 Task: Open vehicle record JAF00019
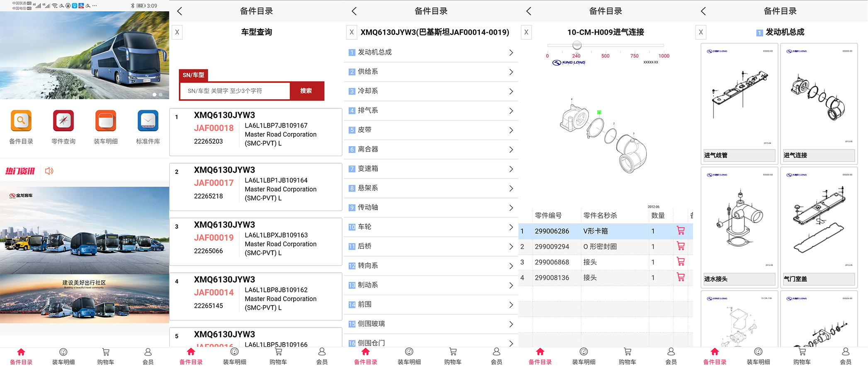click(x=256, y=242)
